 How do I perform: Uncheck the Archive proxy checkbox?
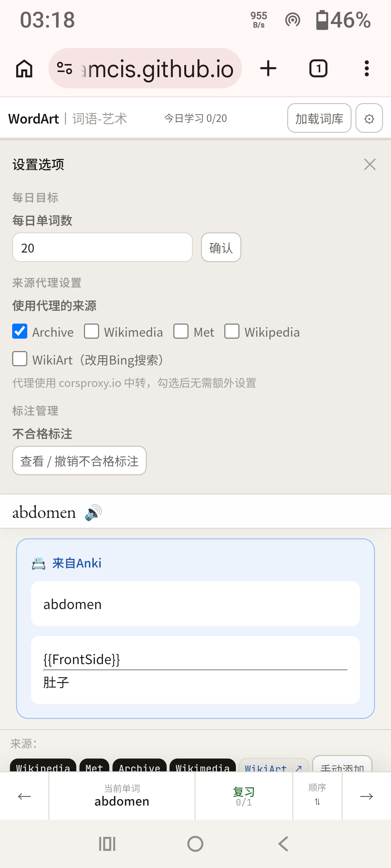point(20,331)
